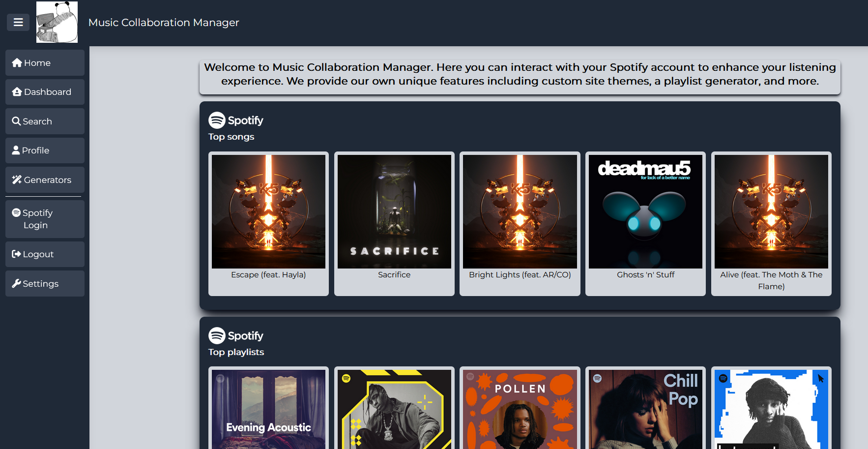Image resolution: width=868 pixels, height=449 pixels.
Task: Select the Home icon in the sidebar
Action: pyautogui.click(x=16, y=62)
